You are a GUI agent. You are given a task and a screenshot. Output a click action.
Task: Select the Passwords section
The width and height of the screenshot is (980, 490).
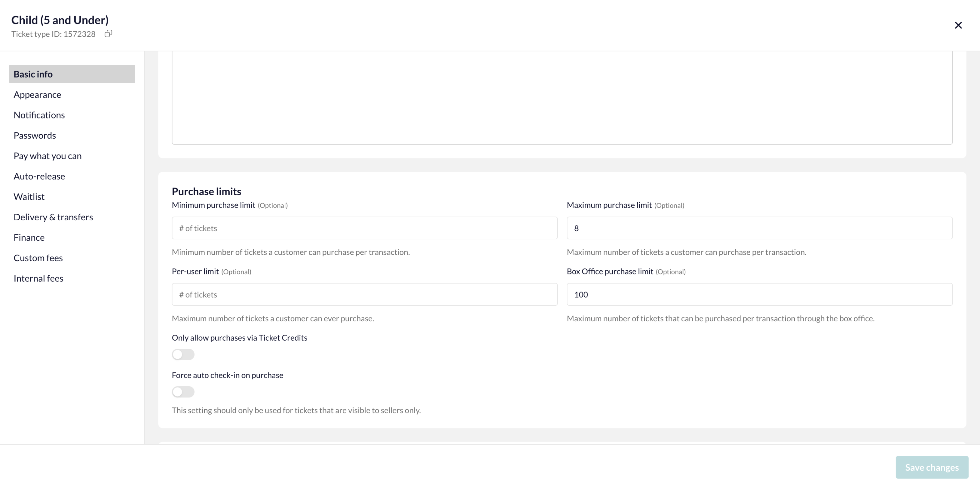pos(35,136)
